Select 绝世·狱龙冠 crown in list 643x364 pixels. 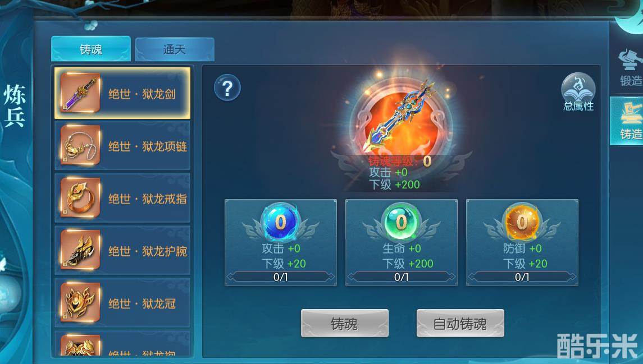click(x=122, y=302)
